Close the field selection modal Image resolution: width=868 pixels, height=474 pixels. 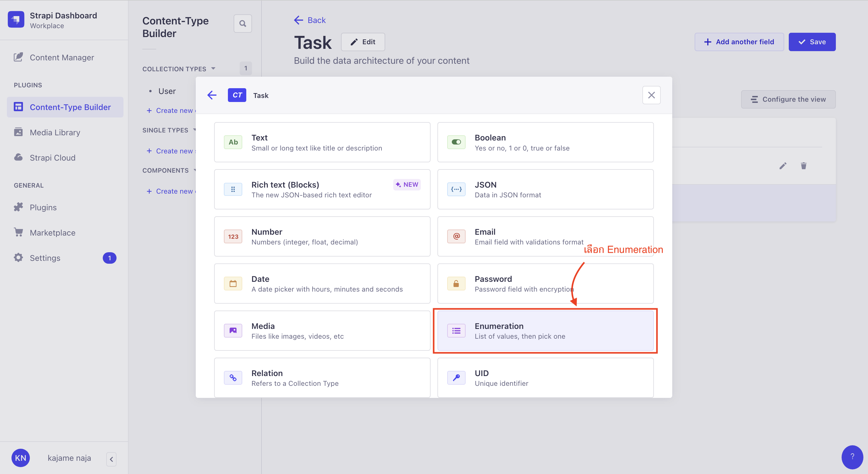pos(651,95)
